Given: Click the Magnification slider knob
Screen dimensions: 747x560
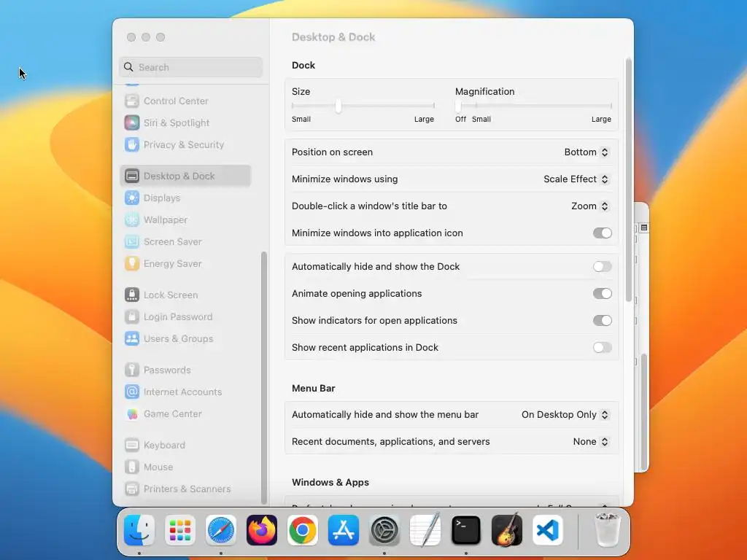Looking at the screenshot, I should (x=458, y=106).
